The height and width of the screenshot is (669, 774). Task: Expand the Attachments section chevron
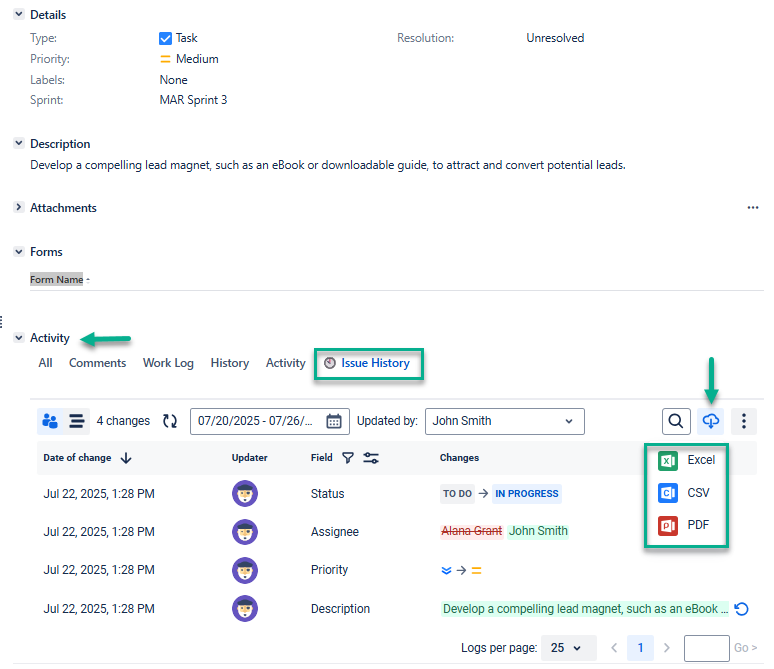(19, 207)
